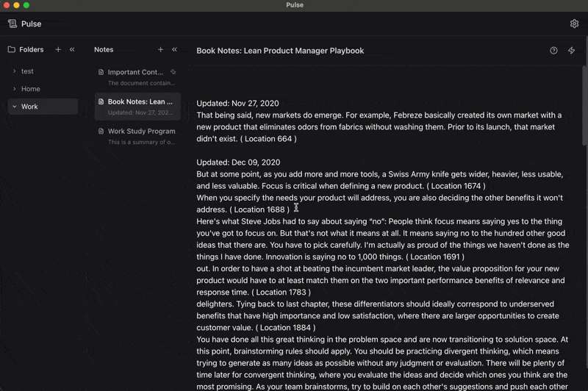Expand the test folder chevron
Screen dimensions: 588x391
tap(14, 71)
